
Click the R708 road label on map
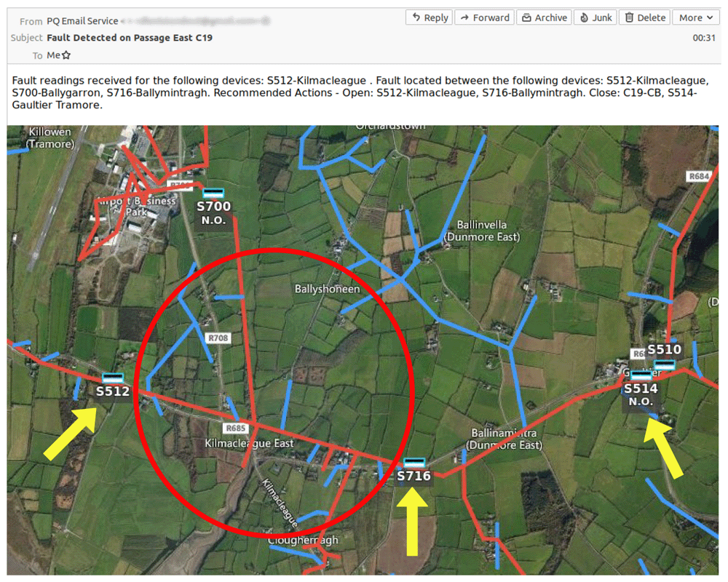click(218, 338)
